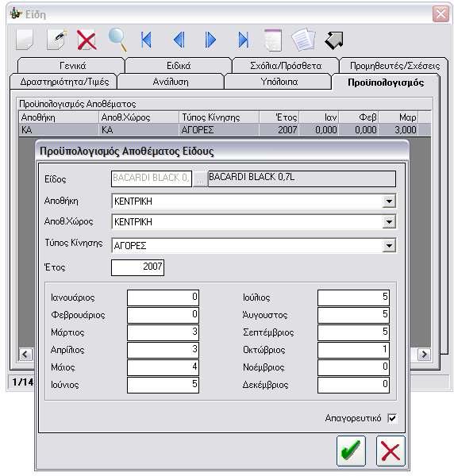Click the Αποθ.Χώρος column header

[139, 117]
